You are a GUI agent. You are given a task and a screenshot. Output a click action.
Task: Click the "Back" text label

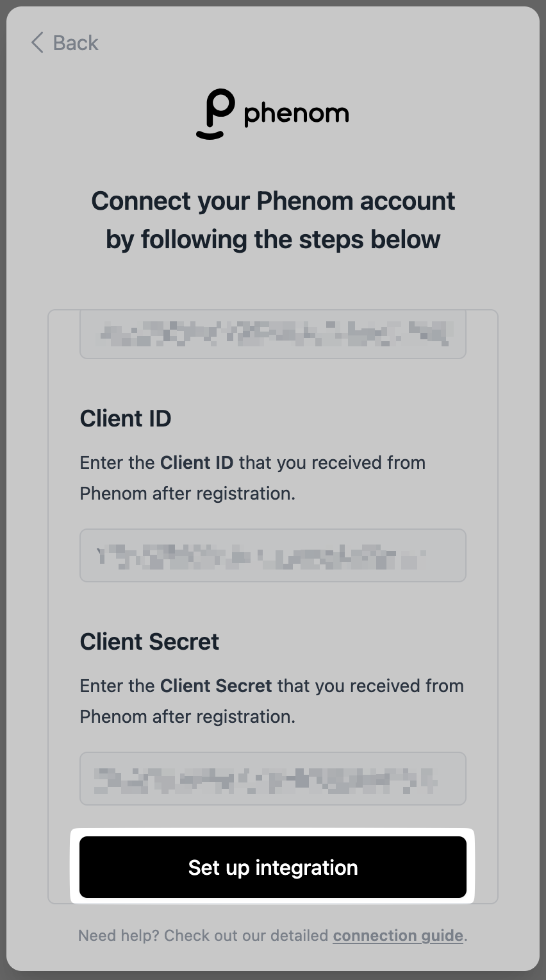[x=76, y=43]
